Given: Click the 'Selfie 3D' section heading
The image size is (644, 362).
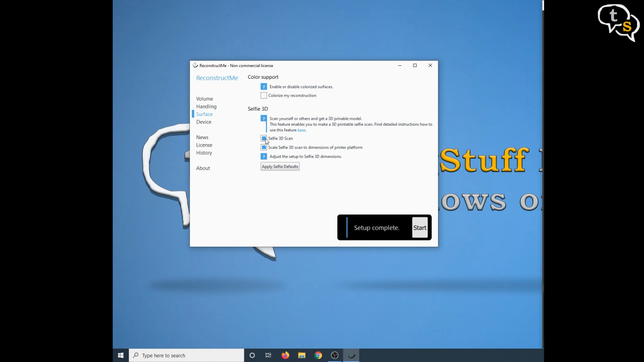Looking at the screenshot, I should click(258, 109).
